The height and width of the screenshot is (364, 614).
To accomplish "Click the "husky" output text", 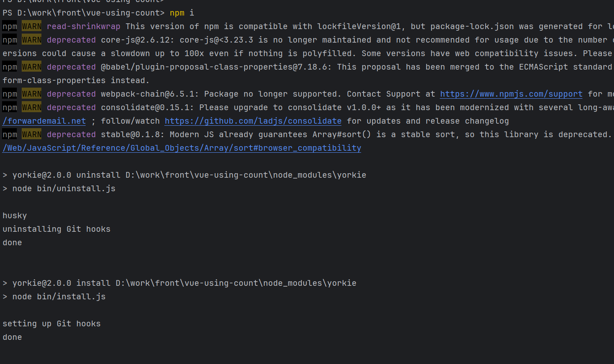I will [15, 216].
